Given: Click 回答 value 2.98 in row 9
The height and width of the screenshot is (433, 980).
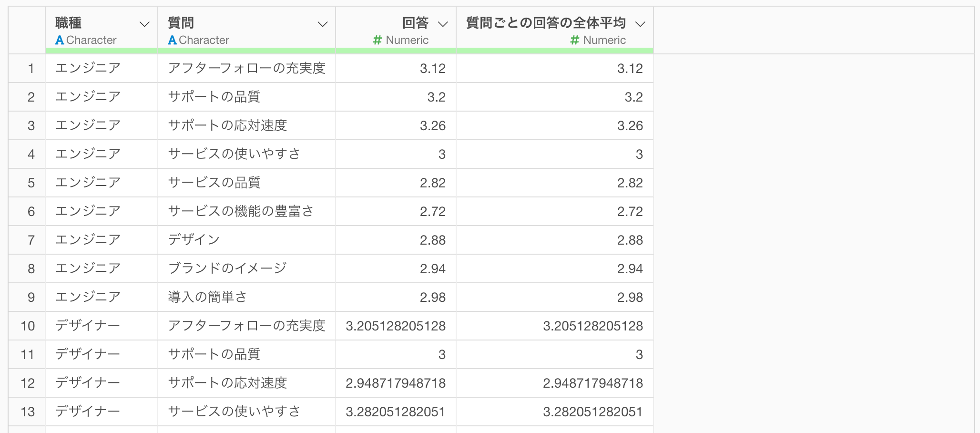Looking at the screenshot, I should click(x=433, y=297).
